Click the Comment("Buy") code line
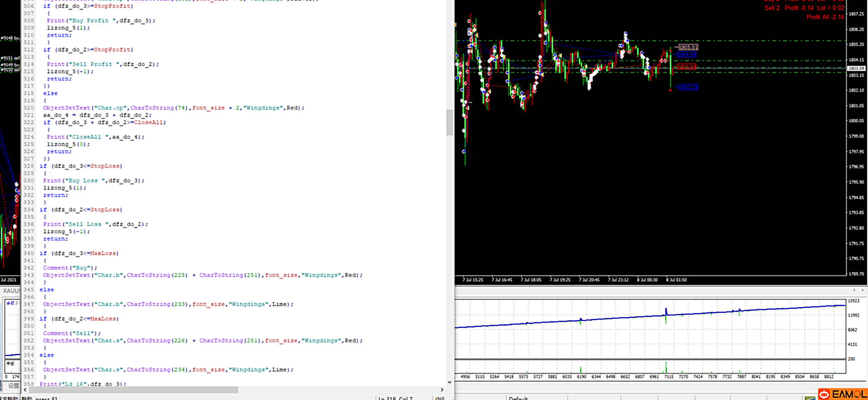 (x=70, y=268)
